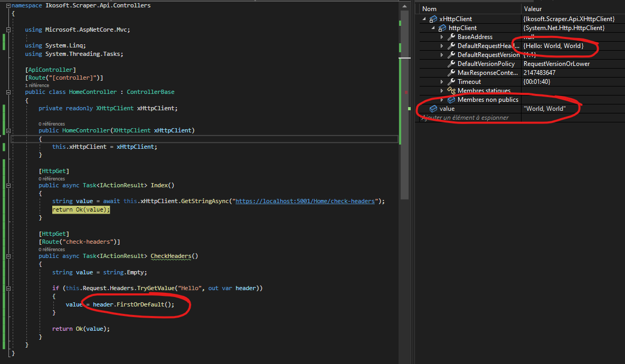This screenshot has height=364, width=625.
Task: Click DefaultVersionPolicy property name
Action: pyautogui.click(x=486, y=64)
